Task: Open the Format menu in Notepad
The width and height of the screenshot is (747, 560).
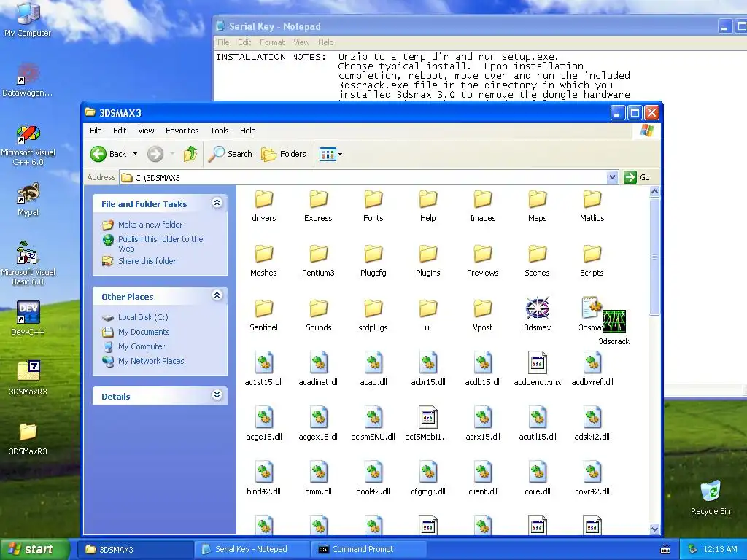Action: click(x=271, y=42)
